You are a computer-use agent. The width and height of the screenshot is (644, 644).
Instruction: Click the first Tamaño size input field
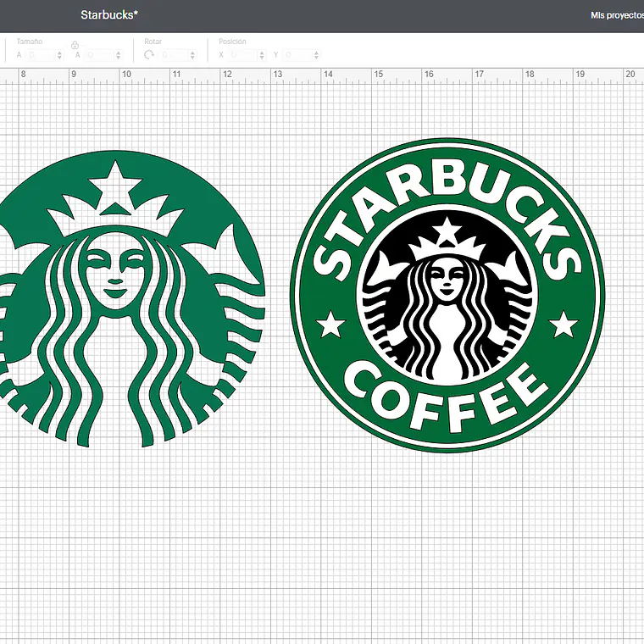(40, 55)
